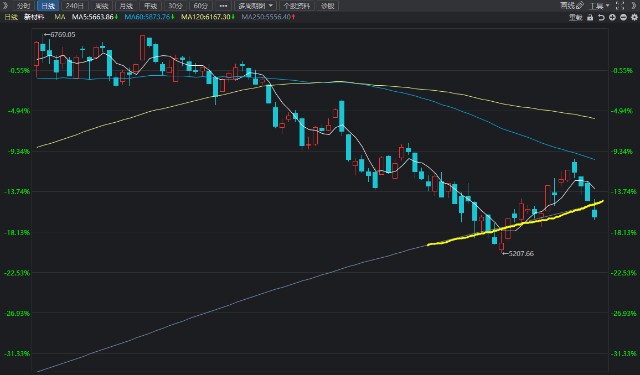This screenshot has height=375, width=640.
Task: Select the 60分 period tab
Action: point(200,6)
